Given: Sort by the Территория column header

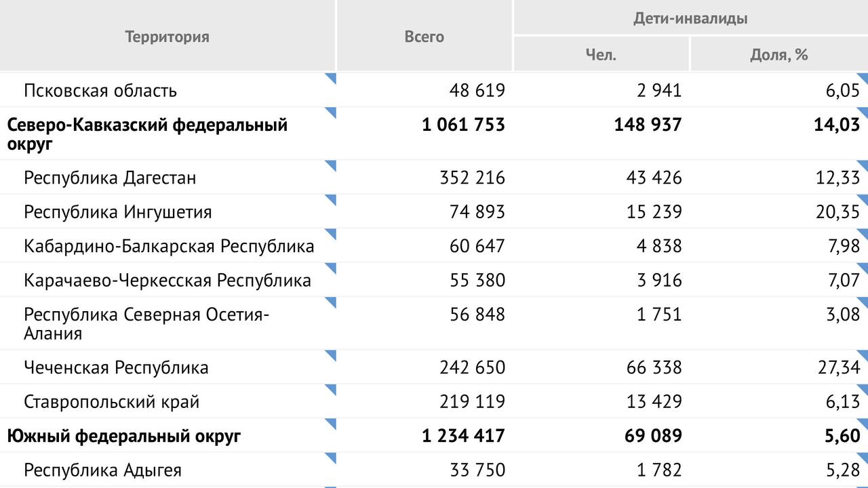Looking at the screenshot, I should tap(167, 37).
